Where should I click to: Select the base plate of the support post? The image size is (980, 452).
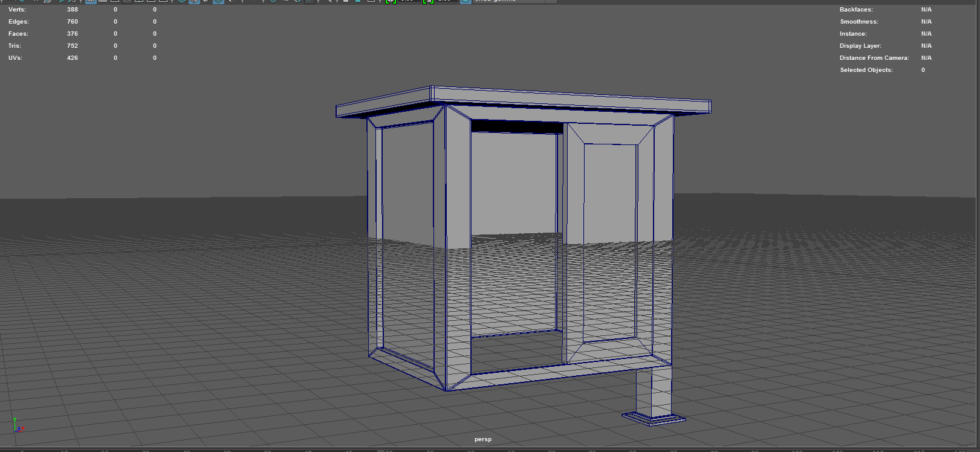[654, 418]
